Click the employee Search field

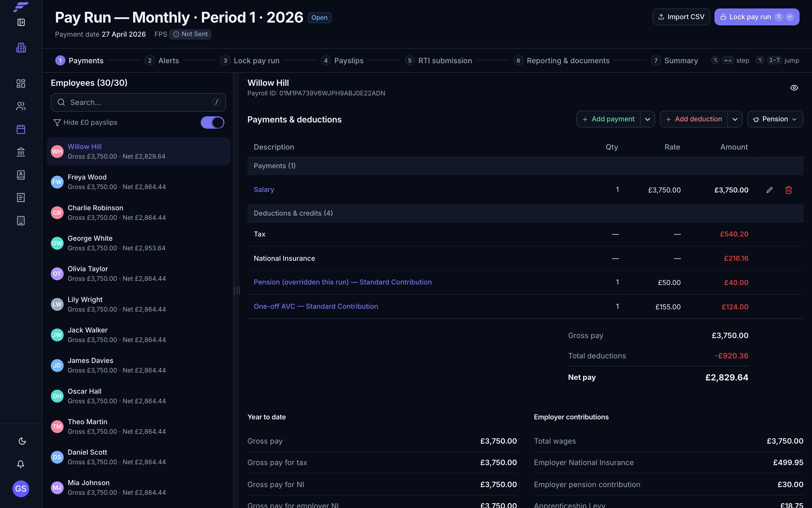click(x=138, y=102)
